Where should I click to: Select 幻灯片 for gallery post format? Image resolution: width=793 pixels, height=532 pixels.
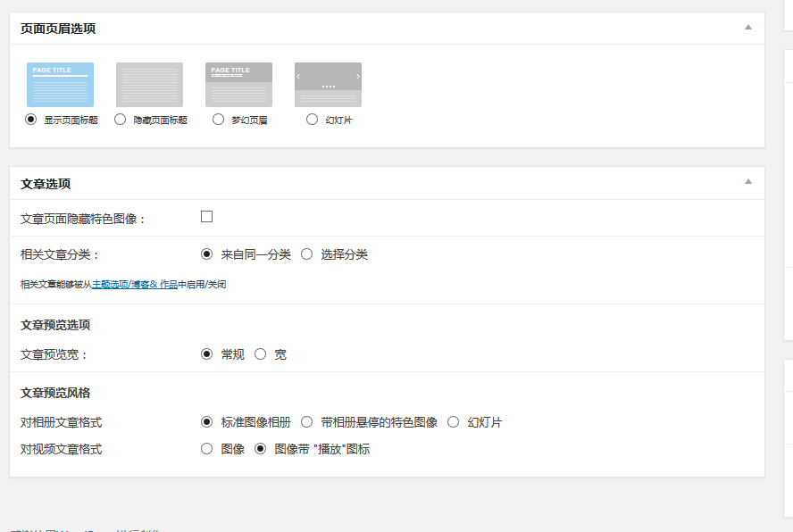coord(454,422)
